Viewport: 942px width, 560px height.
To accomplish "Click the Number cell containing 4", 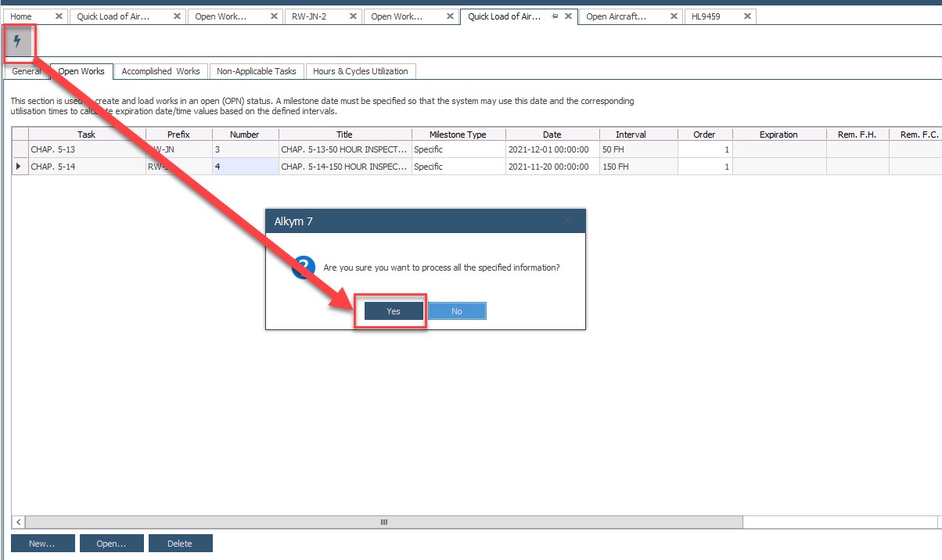I will click(244, 167).
